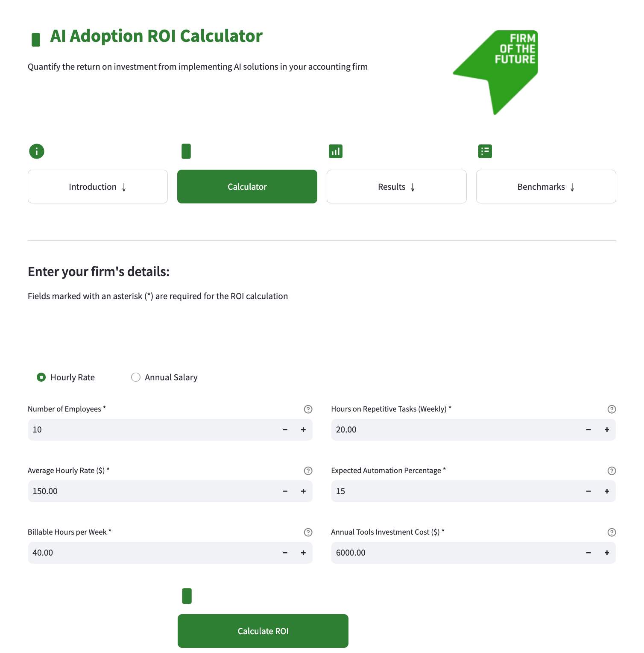Expand the Results section arrow

click(x=413, y=187)
